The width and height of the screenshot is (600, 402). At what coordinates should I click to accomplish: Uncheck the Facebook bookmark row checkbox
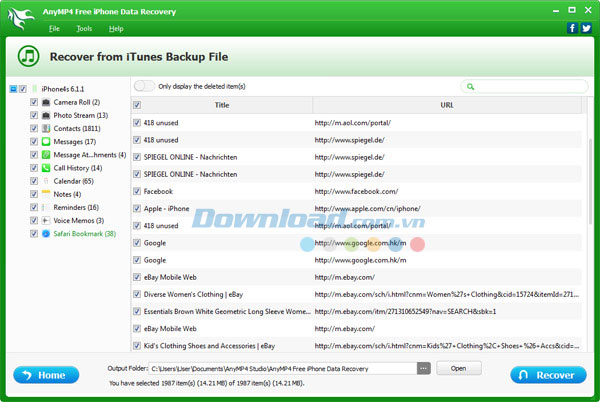tap(137, 191)
